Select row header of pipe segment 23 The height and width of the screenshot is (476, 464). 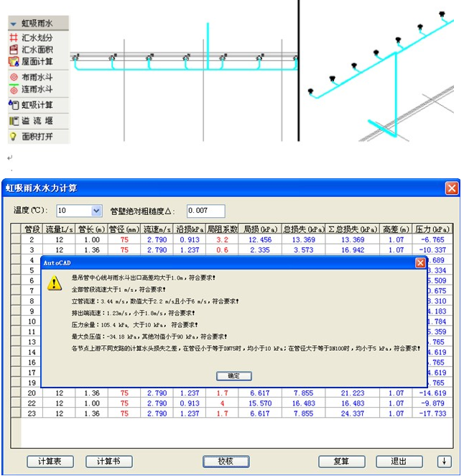[16, 413]
